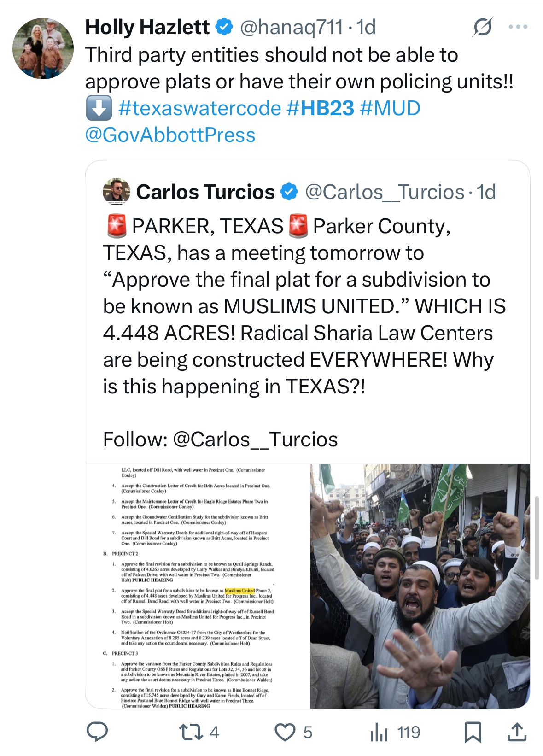This screenshot has height=756, width=543.
Task: Tap Holly Hazlett's verified badge
Action: [224, 27]
